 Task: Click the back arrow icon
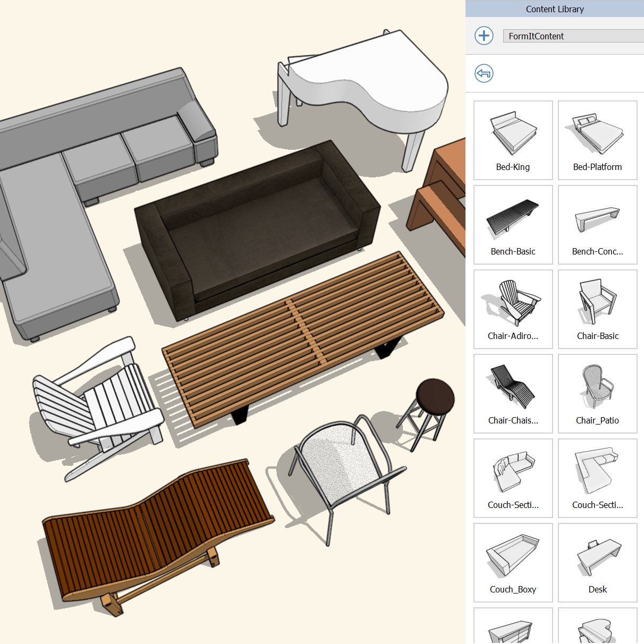[484, 73]
